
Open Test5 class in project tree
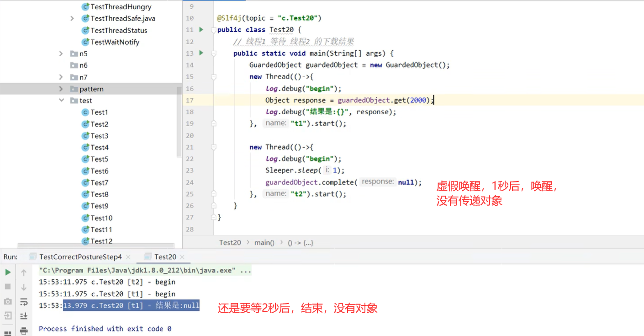point(99,159)
